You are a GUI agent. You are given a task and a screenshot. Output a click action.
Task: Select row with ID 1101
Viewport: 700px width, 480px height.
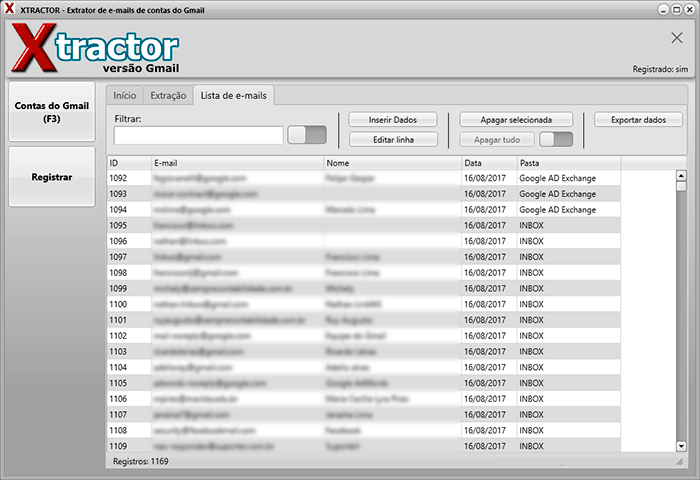(363, 320)
